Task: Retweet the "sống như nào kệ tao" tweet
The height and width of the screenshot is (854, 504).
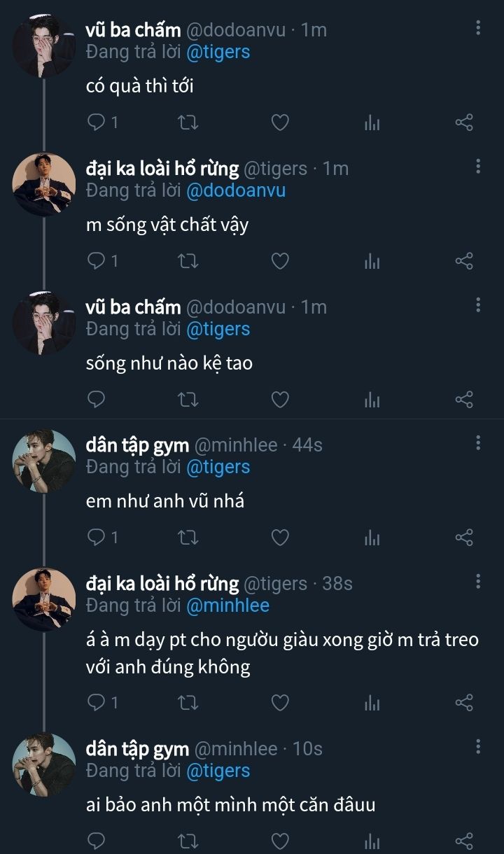Action: (x=188, y=400)
